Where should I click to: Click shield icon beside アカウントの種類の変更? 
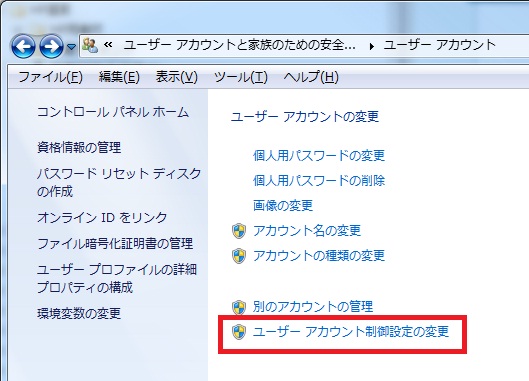click(239, 256)
